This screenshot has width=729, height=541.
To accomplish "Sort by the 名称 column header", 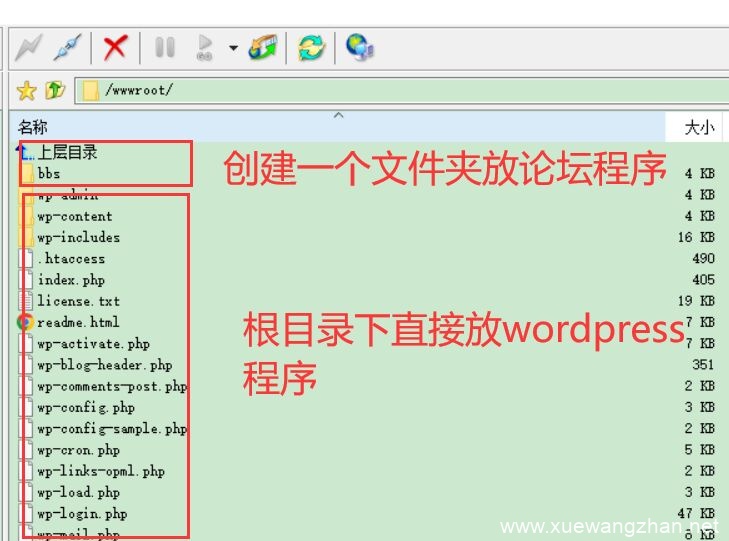I will [x=33, y=127].
